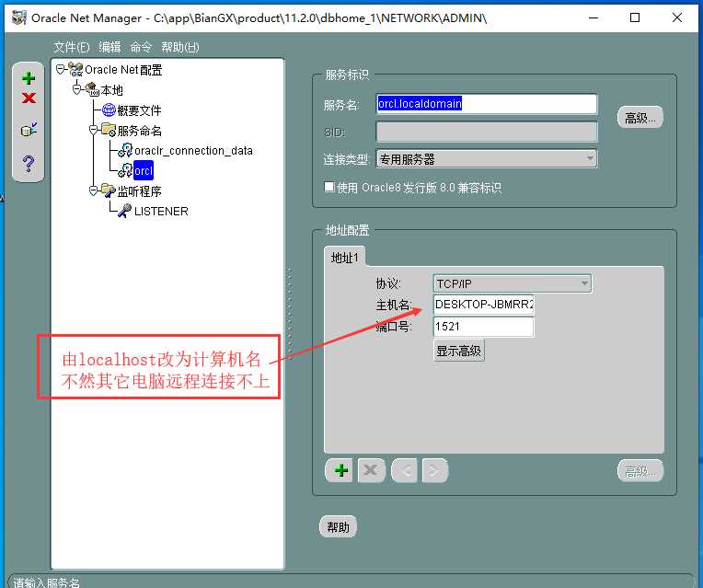
Task: Select the 地址1 tab
Action: (344, 258)
